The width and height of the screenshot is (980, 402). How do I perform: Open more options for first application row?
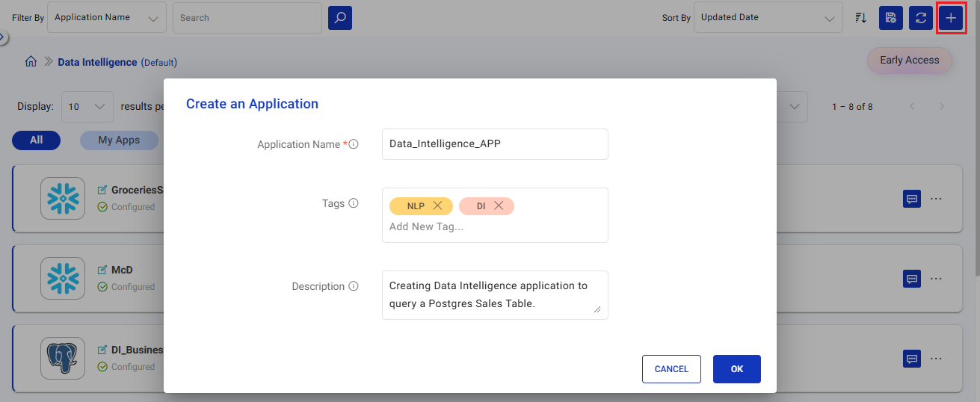point(936,199)
